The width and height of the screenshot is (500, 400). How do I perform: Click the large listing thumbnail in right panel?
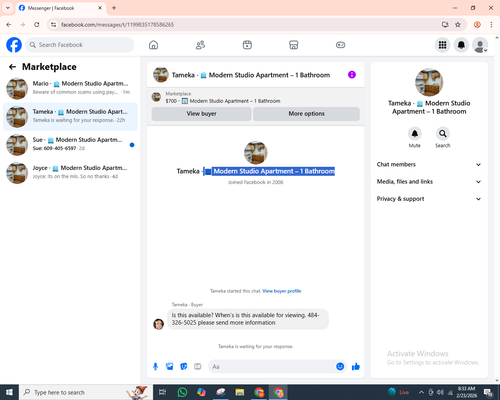tap(429, 82)
